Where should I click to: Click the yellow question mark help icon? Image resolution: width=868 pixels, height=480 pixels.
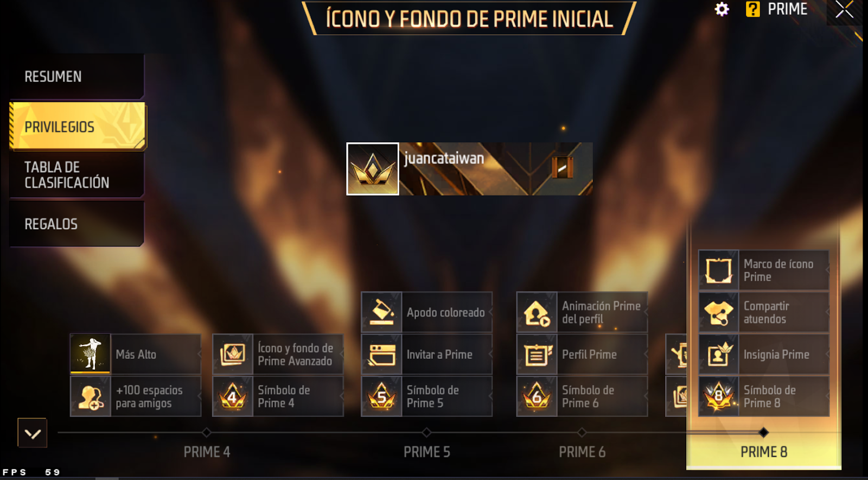tap(752, 9)
